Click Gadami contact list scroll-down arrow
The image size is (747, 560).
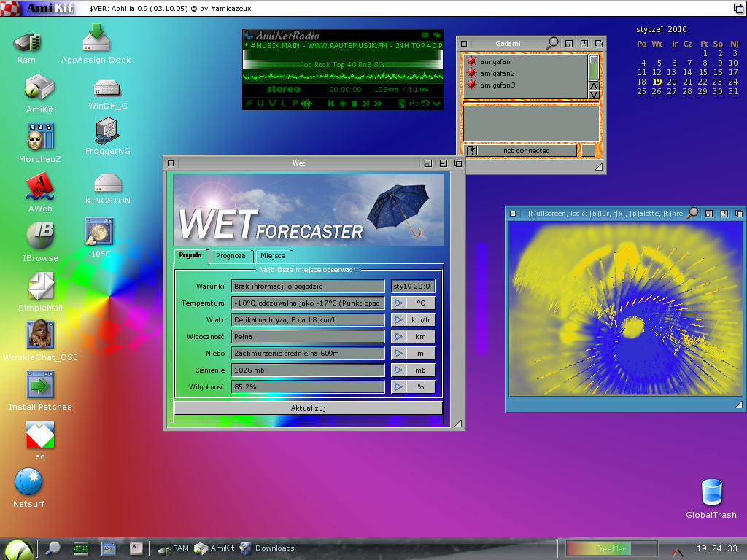point(594,94)
